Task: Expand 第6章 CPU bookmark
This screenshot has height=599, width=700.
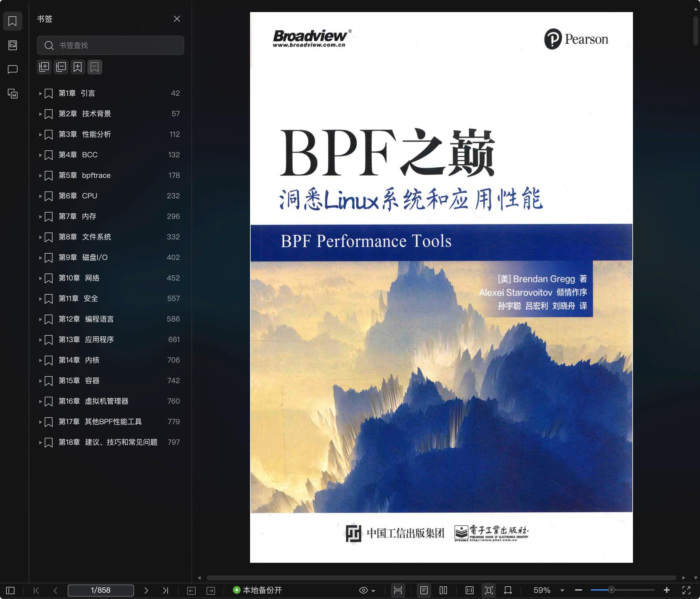Action: 40,196
